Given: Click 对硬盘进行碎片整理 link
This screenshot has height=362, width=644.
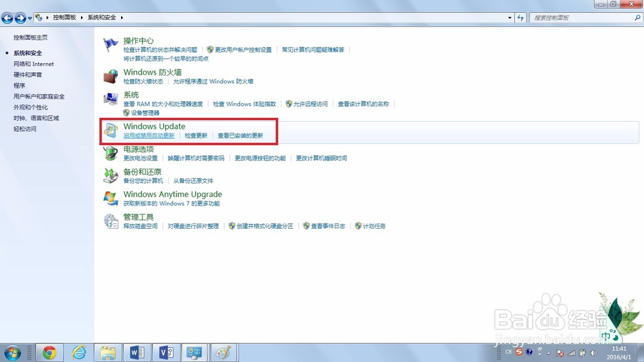Looking at the screenshot, I should point(193,226).
